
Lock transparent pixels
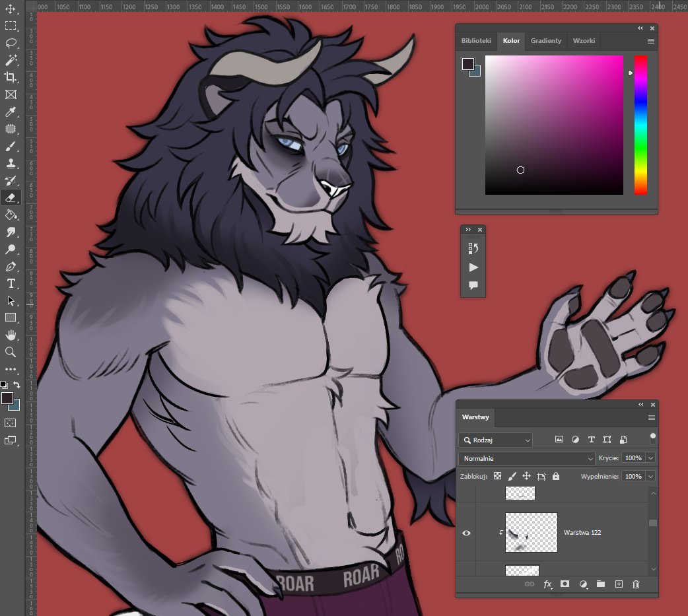pos(498,476)
